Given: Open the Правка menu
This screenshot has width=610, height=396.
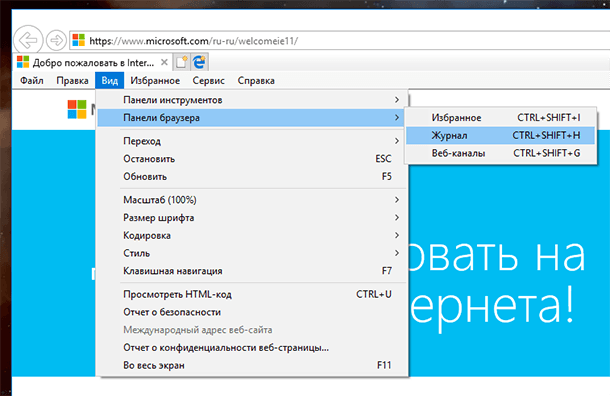Looking at the screenshot, I should pyautogui.click(x=72, y=81).
